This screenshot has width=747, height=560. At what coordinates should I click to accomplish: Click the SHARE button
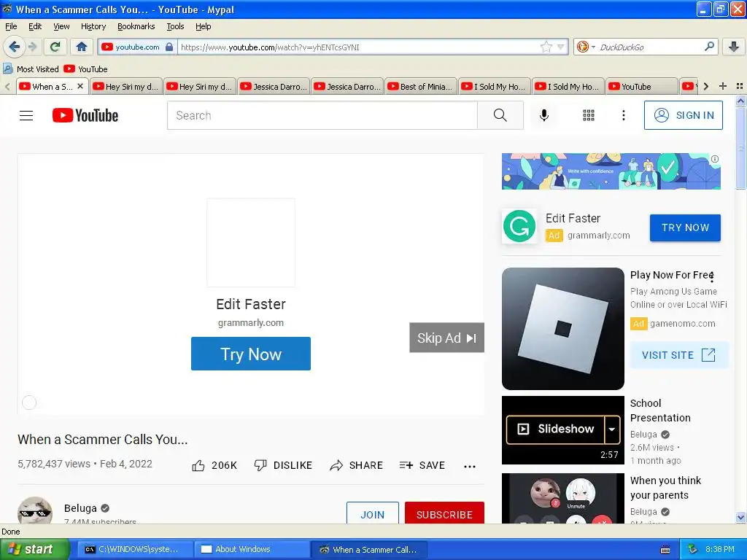pyautogui.click(x=356, y=465)
